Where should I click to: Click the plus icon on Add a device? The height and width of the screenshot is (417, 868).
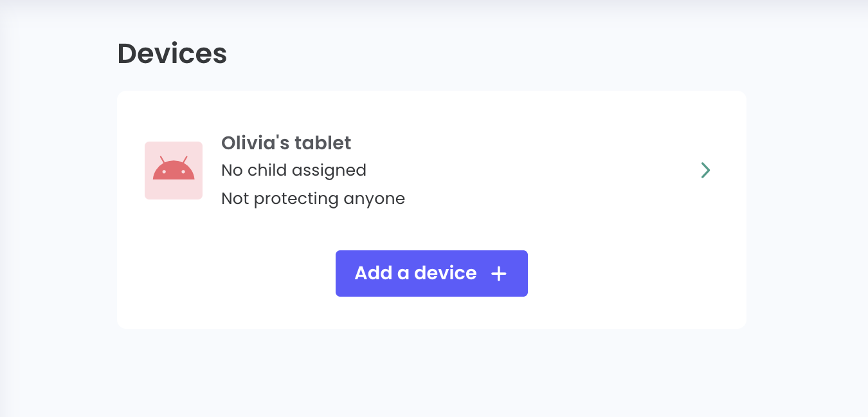pyautogui.click(x=499, y=273)
